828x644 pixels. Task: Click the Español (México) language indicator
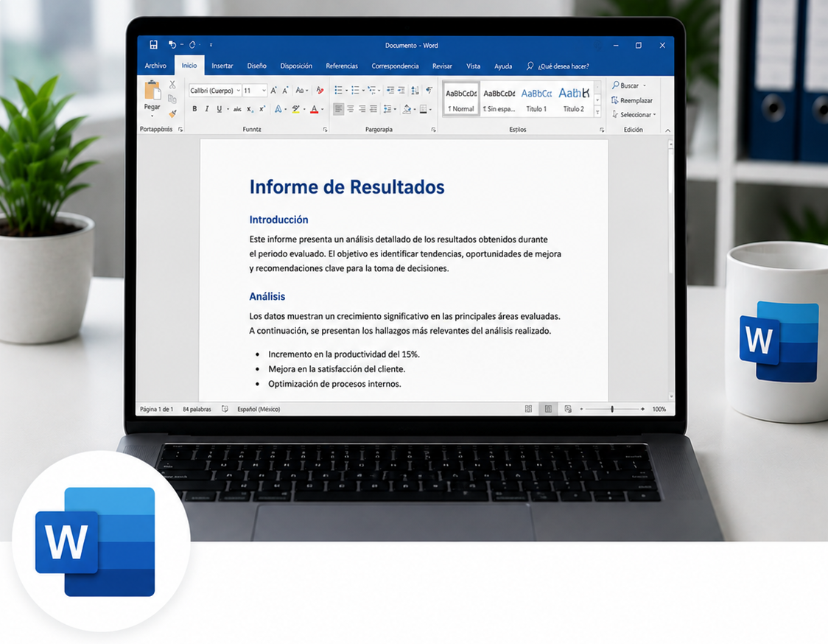tap(259, 409)
